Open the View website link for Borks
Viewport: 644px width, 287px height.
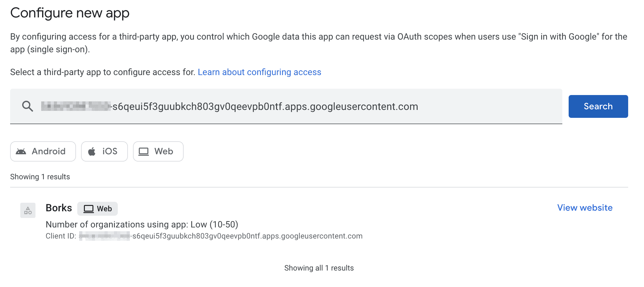(x=584, y=208)
